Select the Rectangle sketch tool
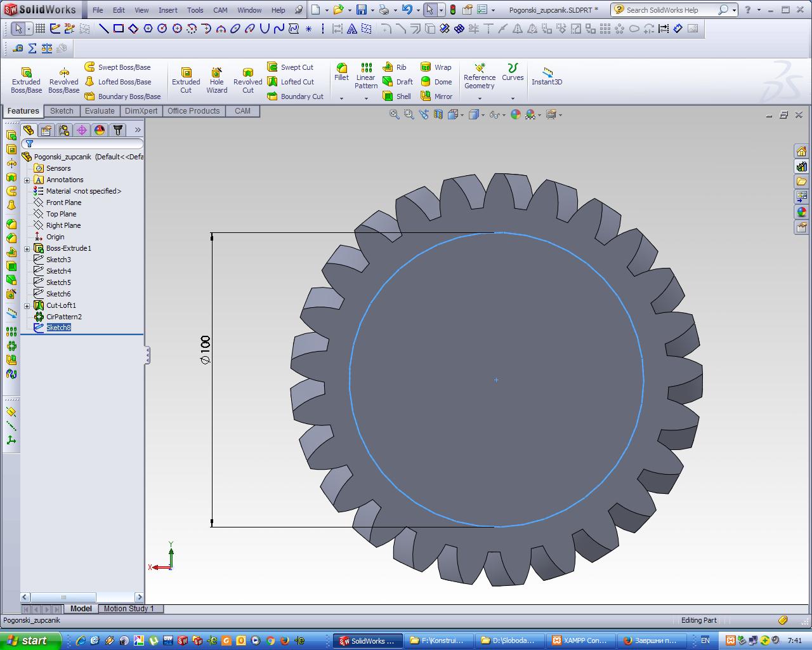This screenshot has height=650, width=812. click(119, 29)
